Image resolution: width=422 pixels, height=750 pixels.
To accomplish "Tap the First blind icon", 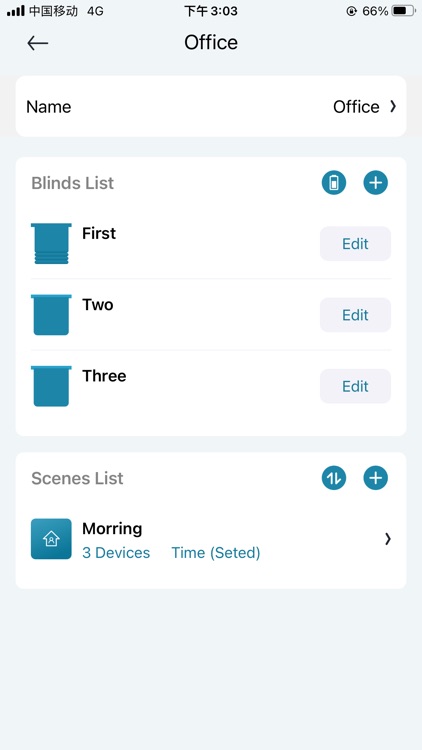I will point(51,243).
